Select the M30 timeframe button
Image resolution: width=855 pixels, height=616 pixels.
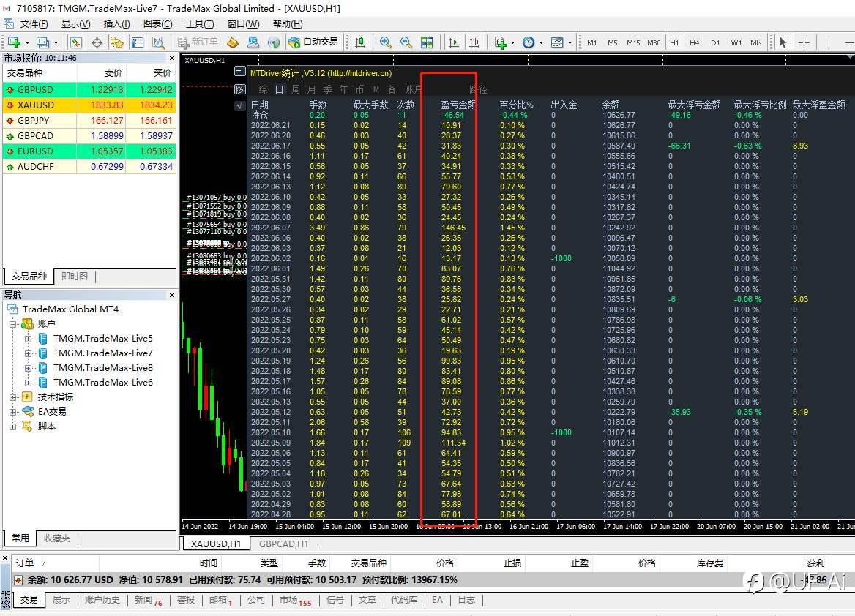[x=654, y=42]
